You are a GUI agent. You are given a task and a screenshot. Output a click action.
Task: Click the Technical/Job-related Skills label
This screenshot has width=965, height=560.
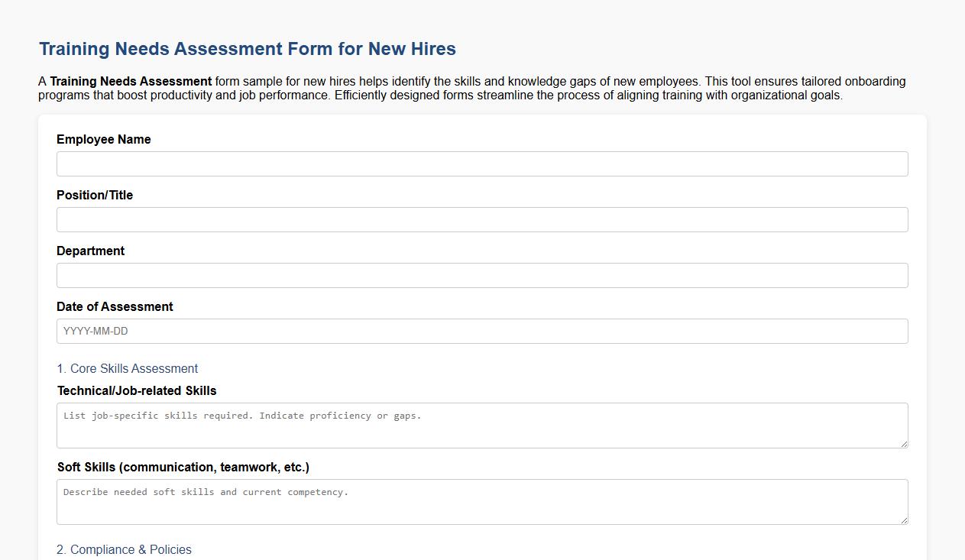[x=137, y=390]
